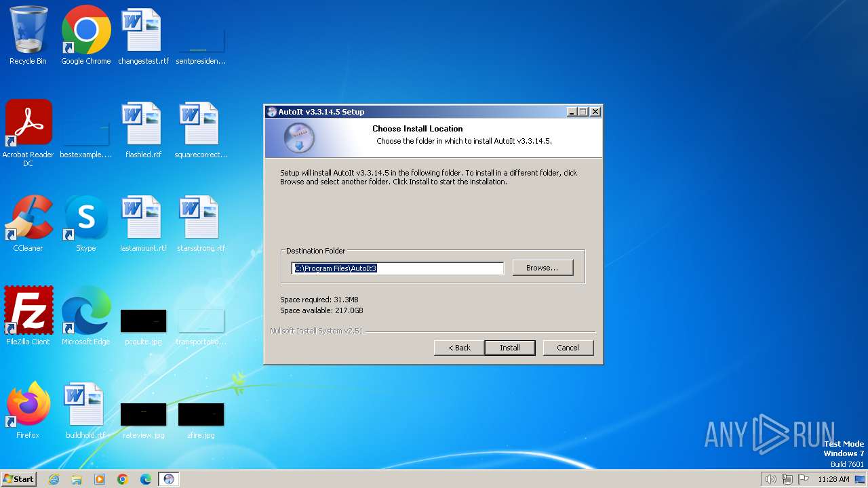The height and width of the screenshot is (488, 868).
Task: Select lastamount.rtf document icon
Action: [143, 223]
